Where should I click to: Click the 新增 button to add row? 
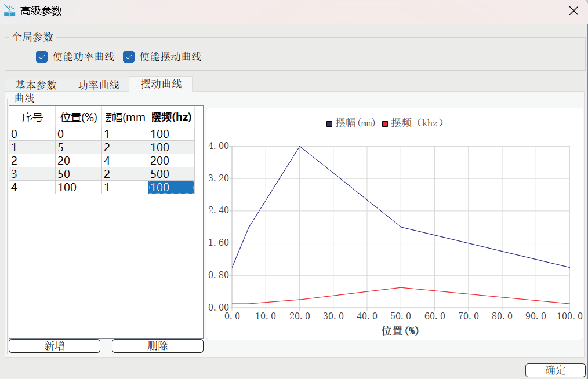tap(55, 346)
